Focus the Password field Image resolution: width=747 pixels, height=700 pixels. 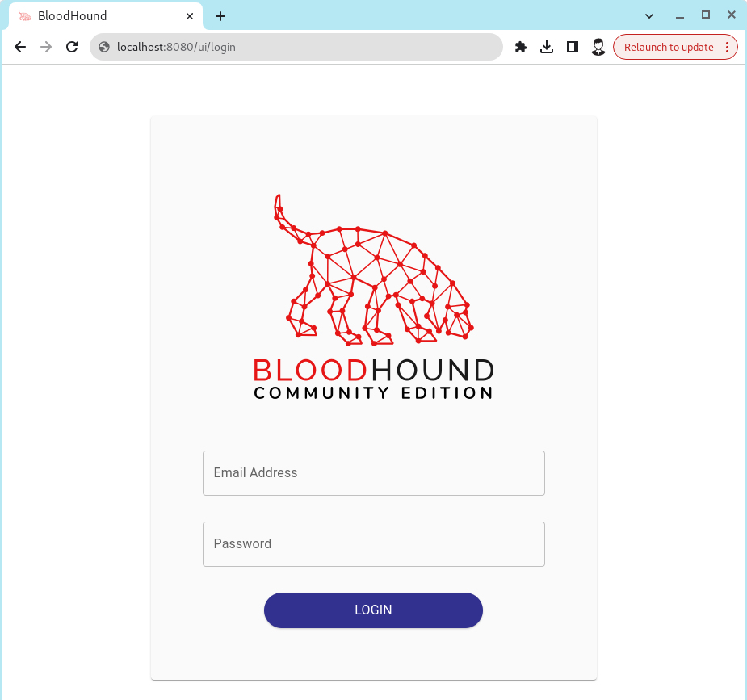[373, 544]
